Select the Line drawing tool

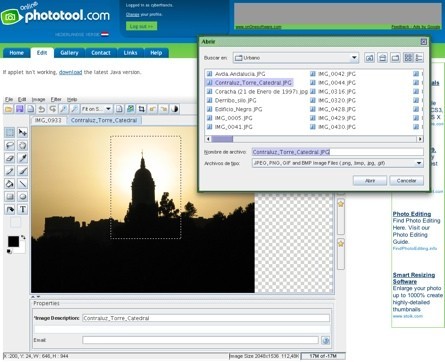23,184
